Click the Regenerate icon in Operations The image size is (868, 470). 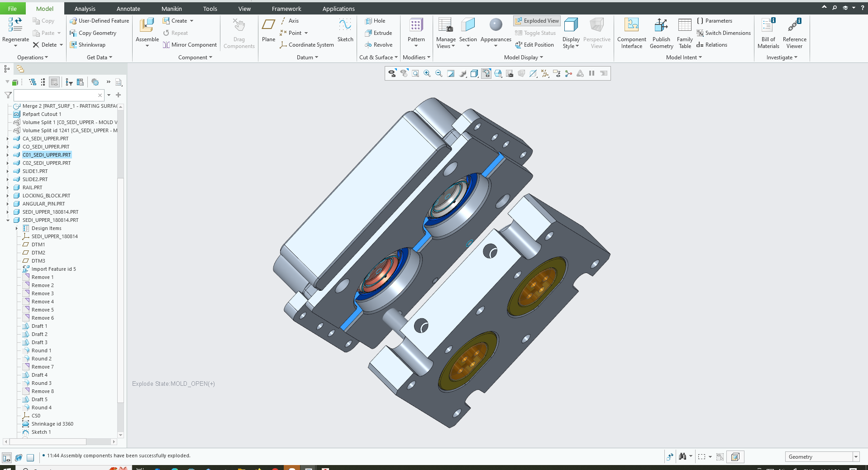click(15, 25)
